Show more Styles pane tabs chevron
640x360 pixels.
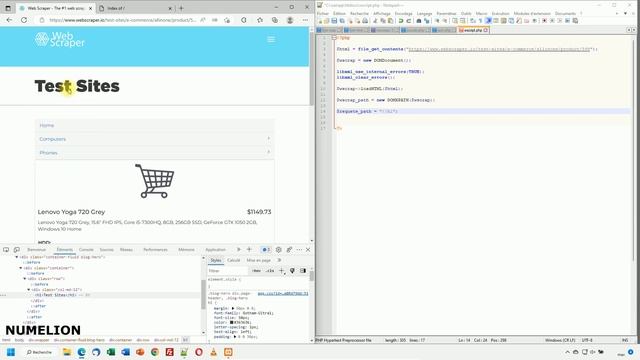point(280,260)
